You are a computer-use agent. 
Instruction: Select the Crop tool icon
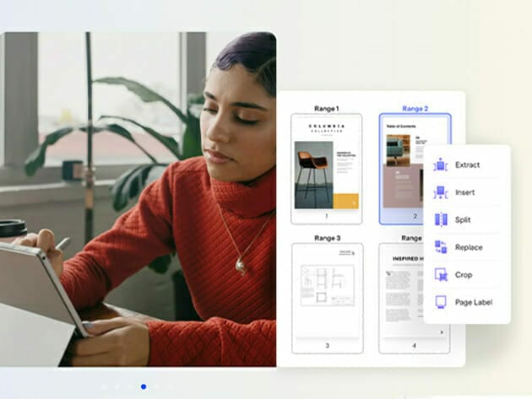[440, 275]
